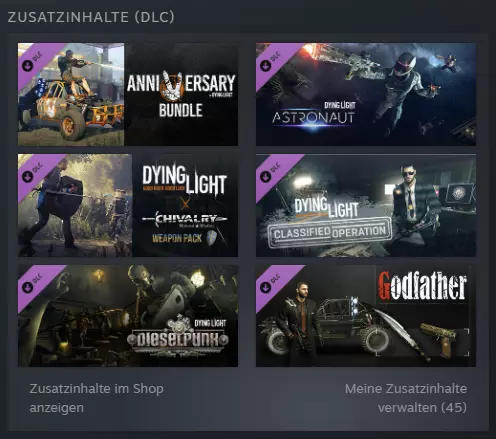Click the DLC download icon on Classified Operation
This screenshot has width=496, height=439.
[266, 176]
